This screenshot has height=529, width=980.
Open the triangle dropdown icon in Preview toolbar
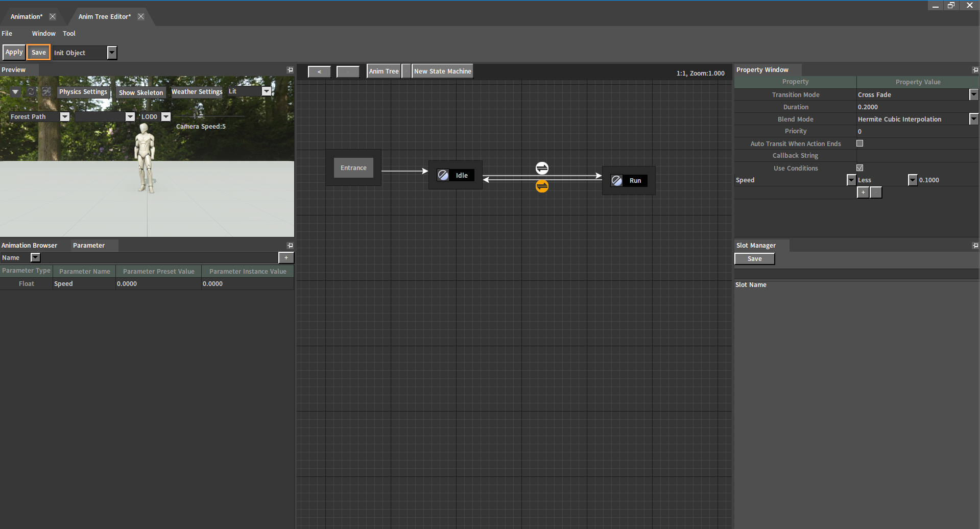point(15,92)
